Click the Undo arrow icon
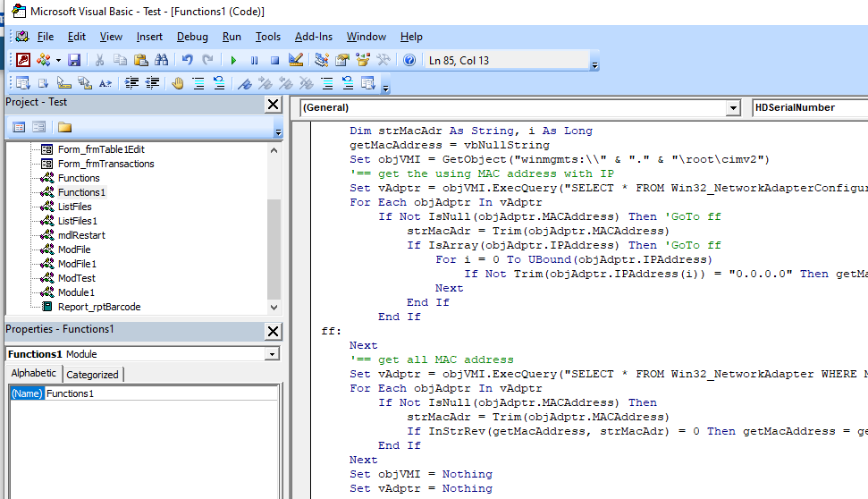The image size is (868, 499). [187, 60]
